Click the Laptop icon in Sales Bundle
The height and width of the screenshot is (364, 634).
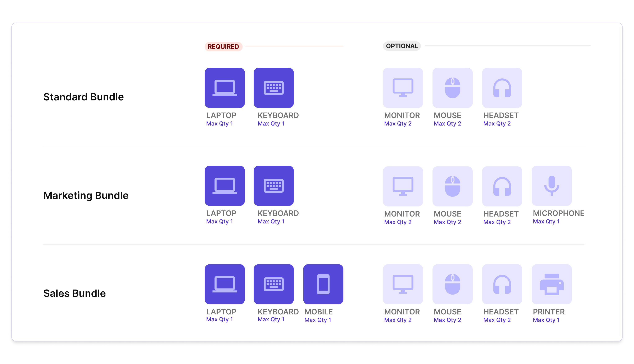point(225,284)
